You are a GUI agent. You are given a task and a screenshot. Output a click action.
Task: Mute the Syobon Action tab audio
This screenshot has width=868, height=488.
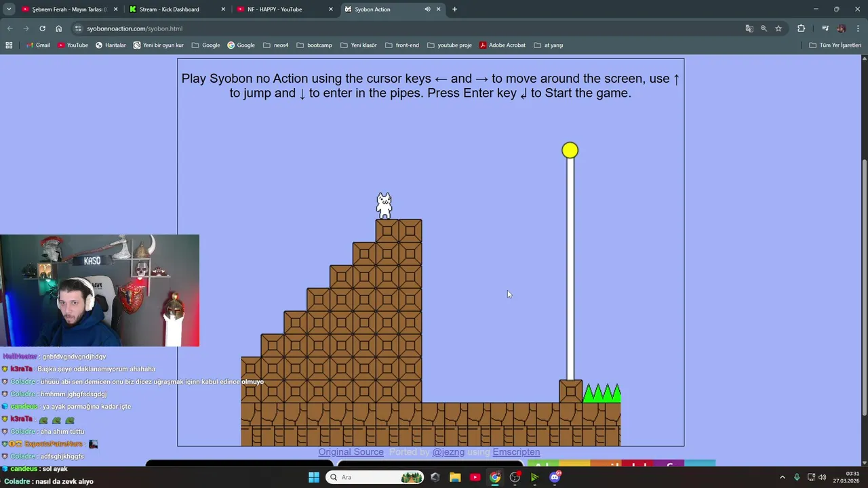click(x=427, y=9)
